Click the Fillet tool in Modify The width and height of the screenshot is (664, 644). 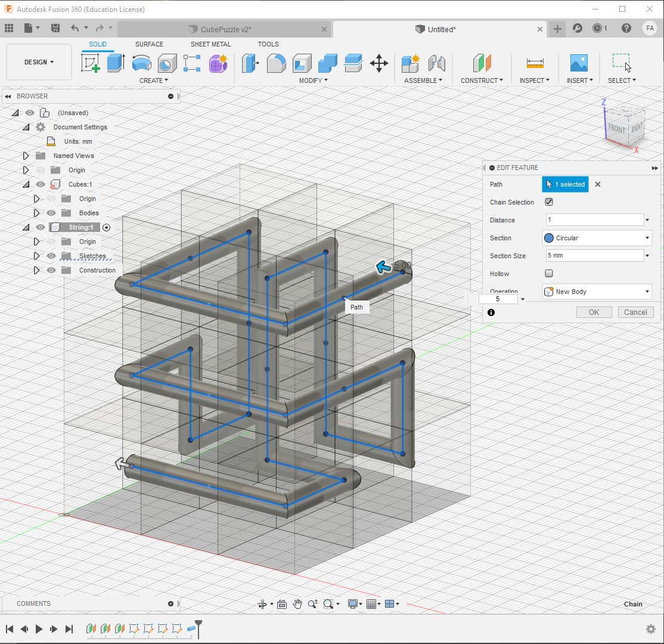point(276,63)
